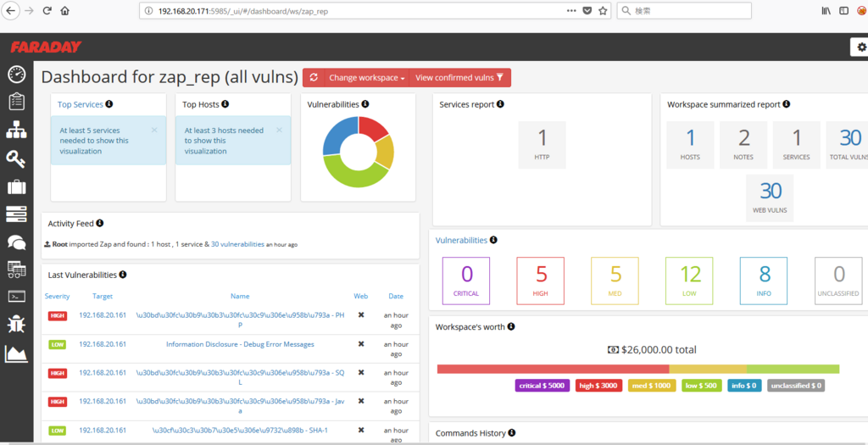Open the 192.168.20.161 target in Debug Error row

(103, 344)
